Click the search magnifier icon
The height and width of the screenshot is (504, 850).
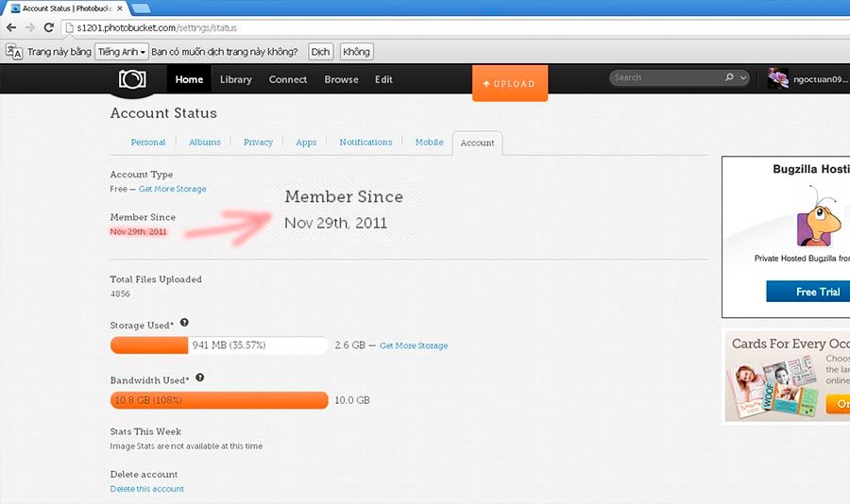pyautogui.click(x=729, y=77)
